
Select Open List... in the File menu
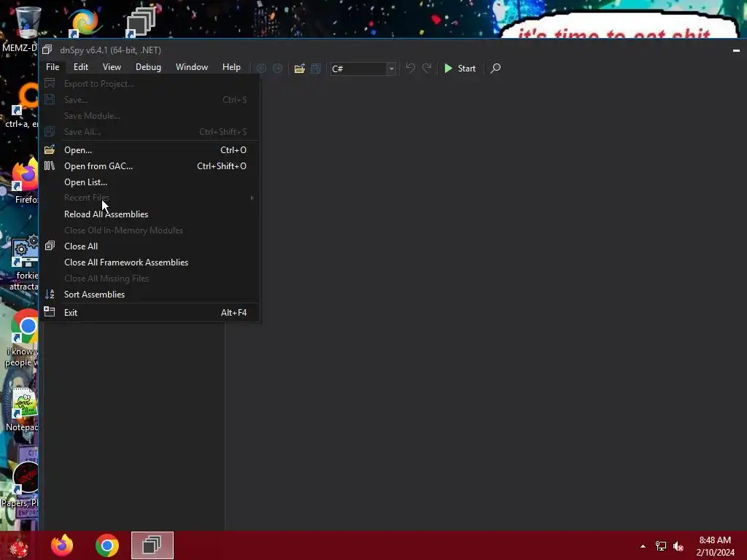[150, 182]
